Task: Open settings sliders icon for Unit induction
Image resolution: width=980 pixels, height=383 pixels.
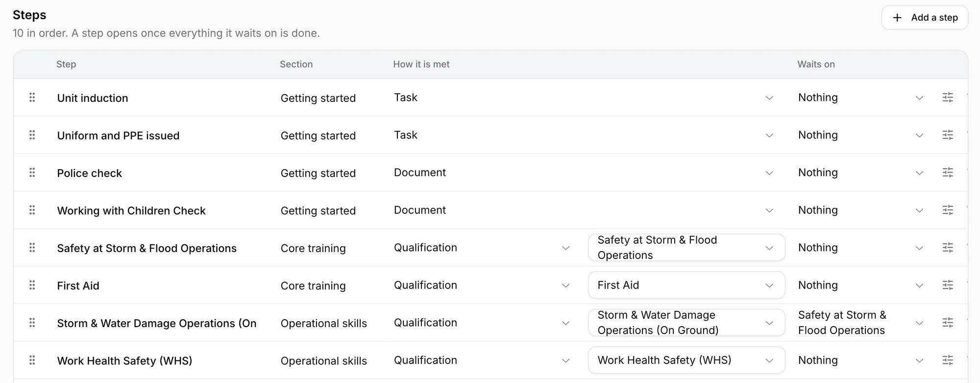Action: click(948, 98)
